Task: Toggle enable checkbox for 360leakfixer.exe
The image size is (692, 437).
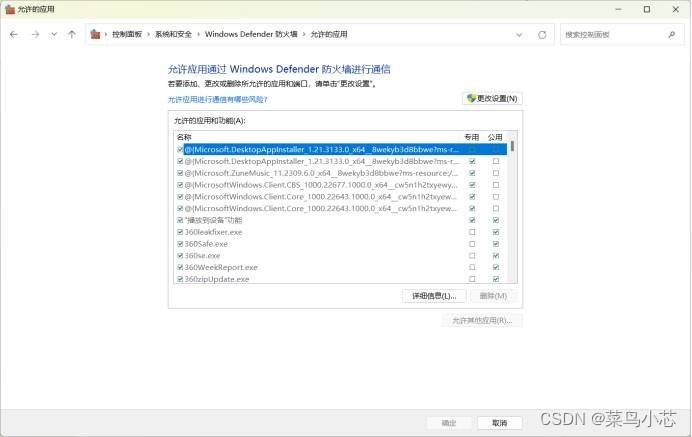Action: tap(180, 232)
